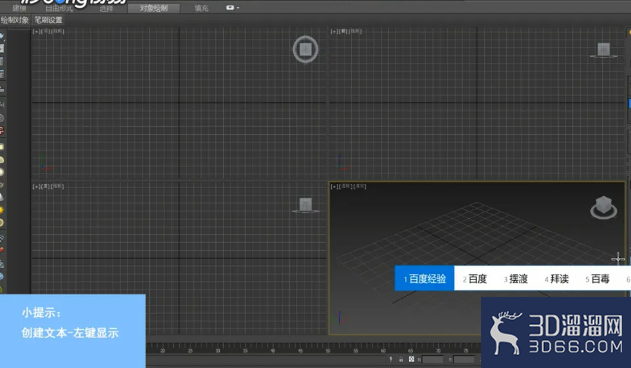Click the yellow box icon in left toolbar
This screenshot has height=368, width=631.
(2, 147)
